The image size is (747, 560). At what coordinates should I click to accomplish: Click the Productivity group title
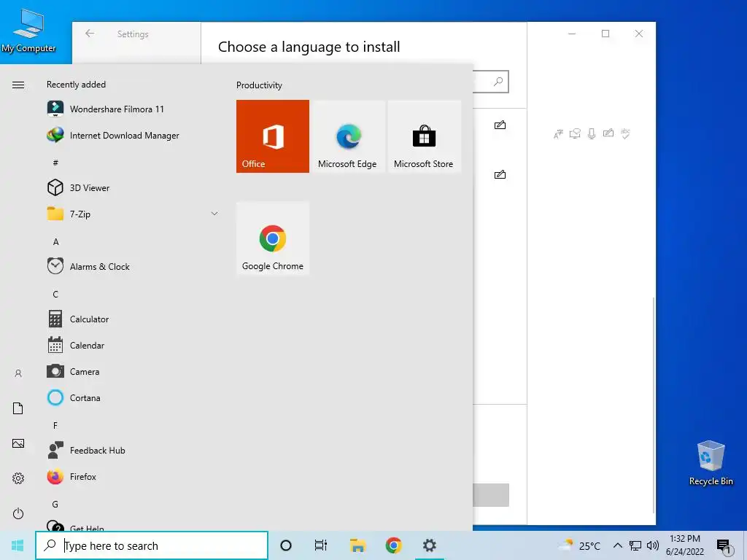tap(259, 85)
